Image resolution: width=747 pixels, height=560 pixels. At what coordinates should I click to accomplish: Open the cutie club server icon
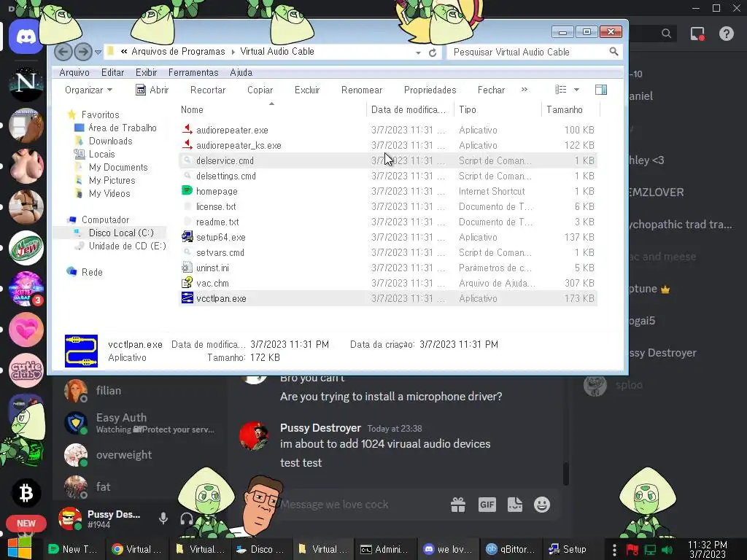pyautogui.click(x=26, y=370)
